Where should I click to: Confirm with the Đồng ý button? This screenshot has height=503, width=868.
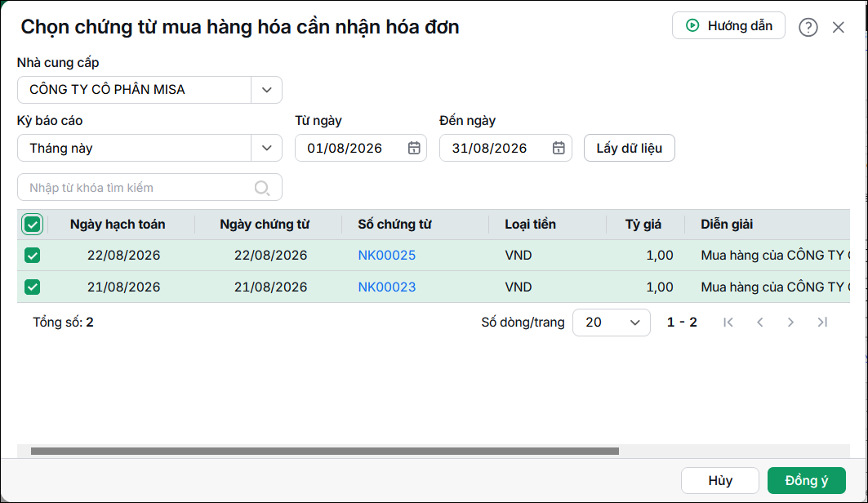[807, 480]
